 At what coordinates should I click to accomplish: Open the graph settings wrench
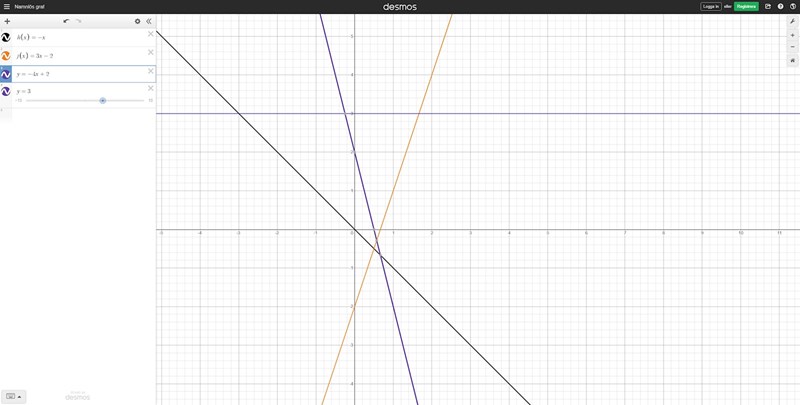pos(792,21)
